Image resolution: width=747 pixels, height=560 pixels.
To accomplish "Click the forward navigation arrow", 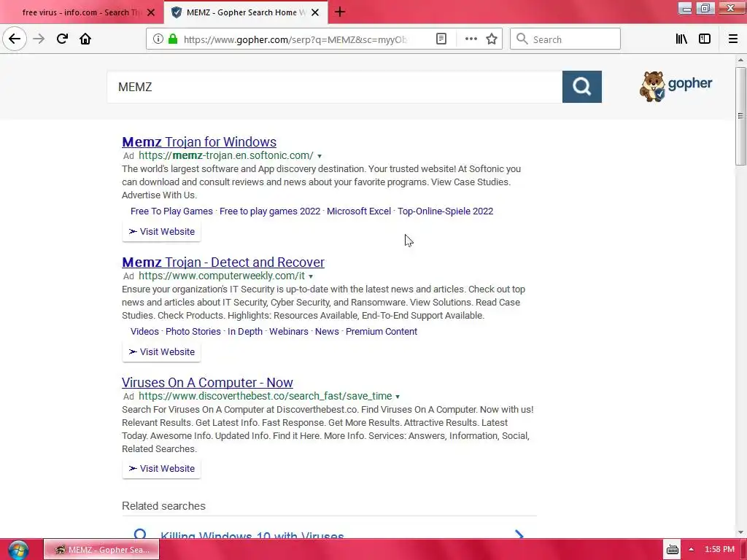I will (x=39, y=39).
